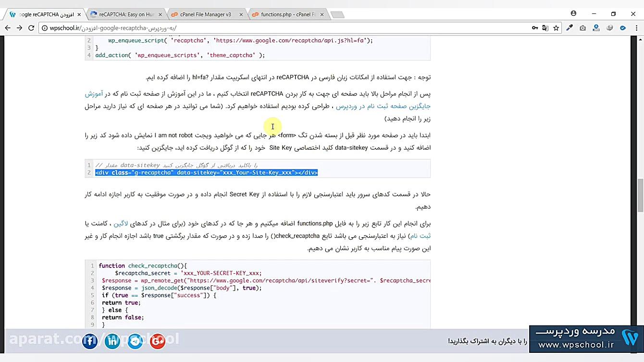Click the page vertical scrollbar thumb
Screen dimensions: 644x362
point(640,195)
